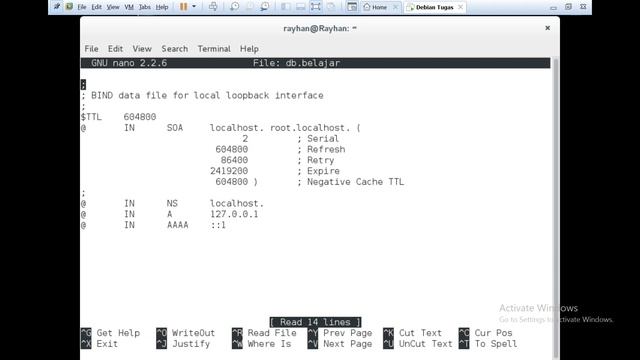
Task: Open the Terminal menu
Action: click(214, 49)
